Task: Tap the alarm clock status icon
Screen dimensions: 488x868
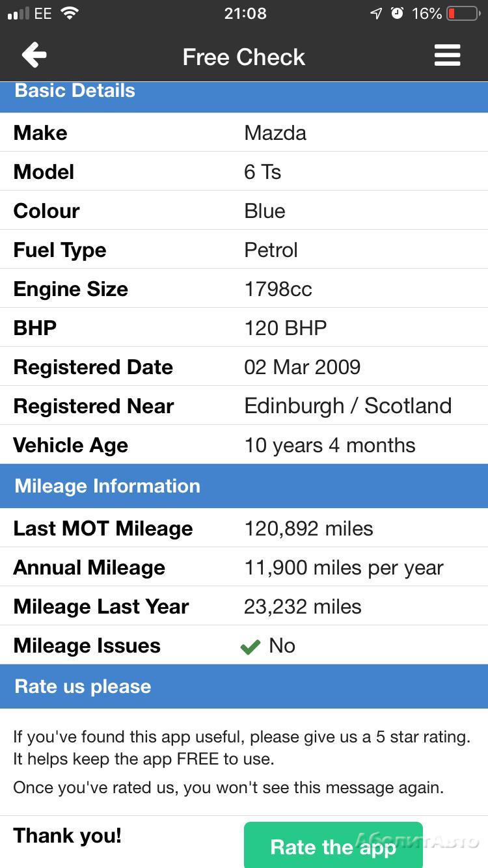Action: point(397,13)
